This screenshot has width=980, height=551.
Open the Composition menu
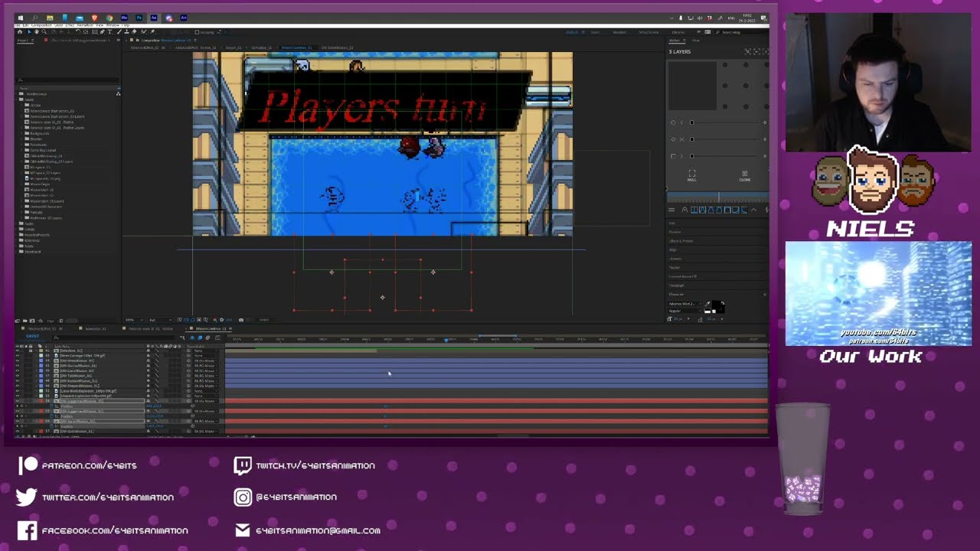pyautogui.click(x=41, y=25)
